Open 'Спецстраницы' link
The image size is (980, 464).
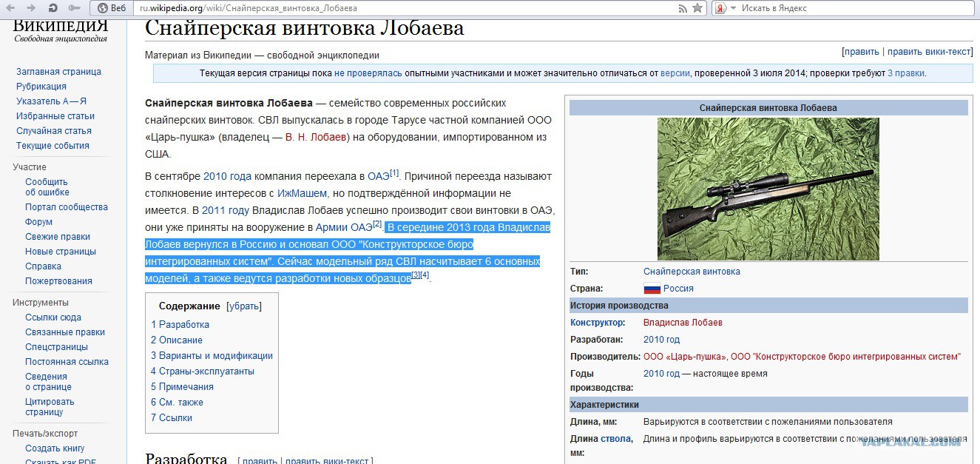[x=56, y=347]
